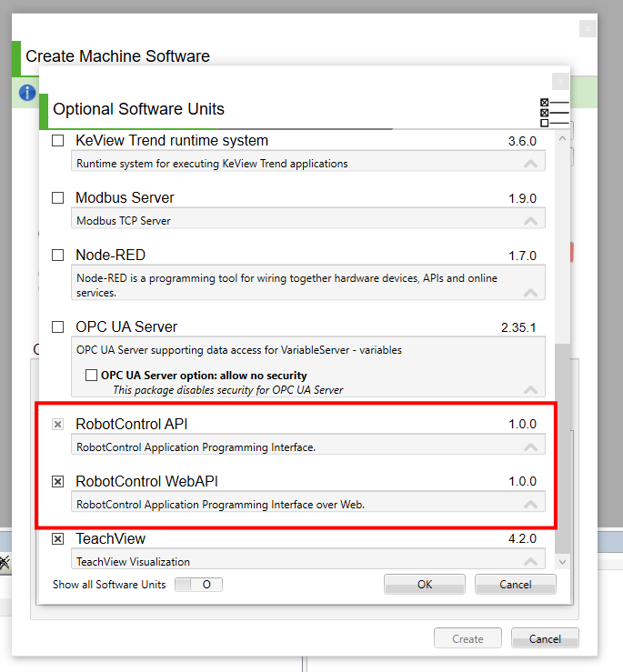The image size is (623, 672).
Task: Click version 3.6.0 next to KeView Trend
Action: [522, 142]
